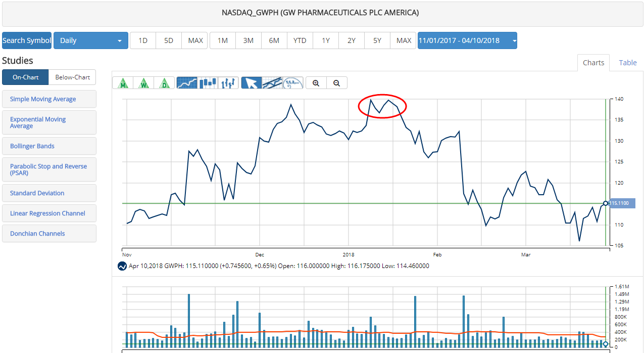Click the Studies heading

[18, 61]
